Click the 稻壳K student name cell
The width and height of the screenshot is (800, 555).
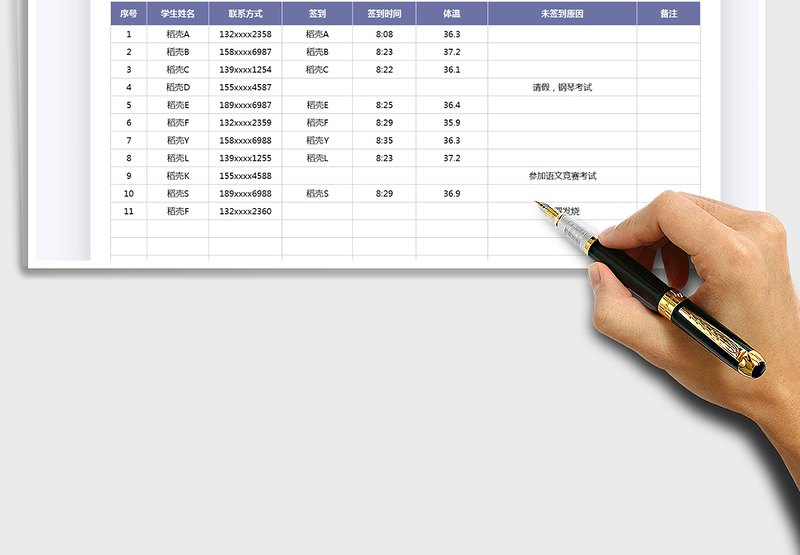[178, 176]
